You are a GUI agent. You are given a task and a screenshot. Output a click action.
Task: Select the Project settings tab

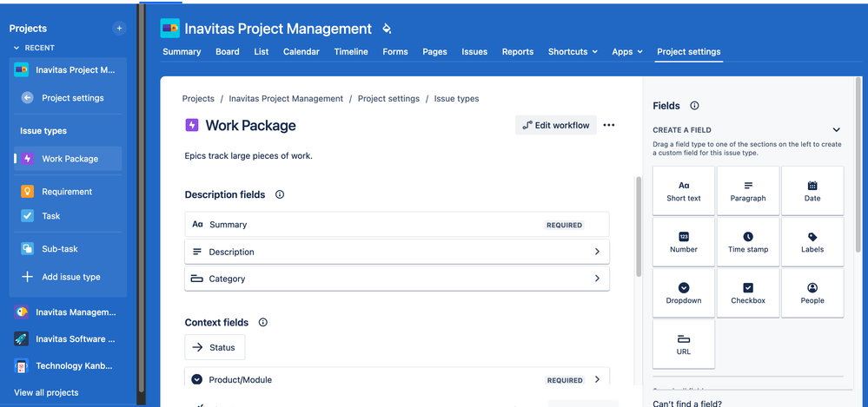coord(689,51)
